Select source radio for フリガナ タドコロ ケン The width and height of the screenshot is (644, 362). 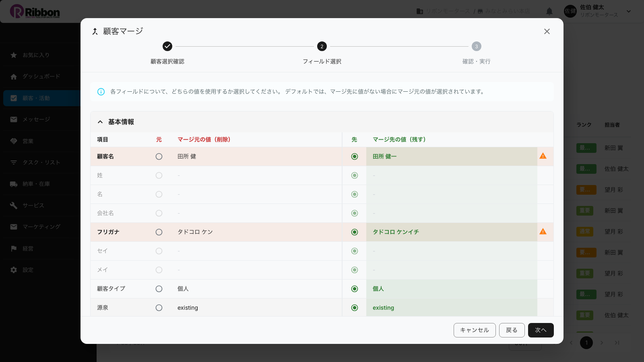tap(159, 232)
